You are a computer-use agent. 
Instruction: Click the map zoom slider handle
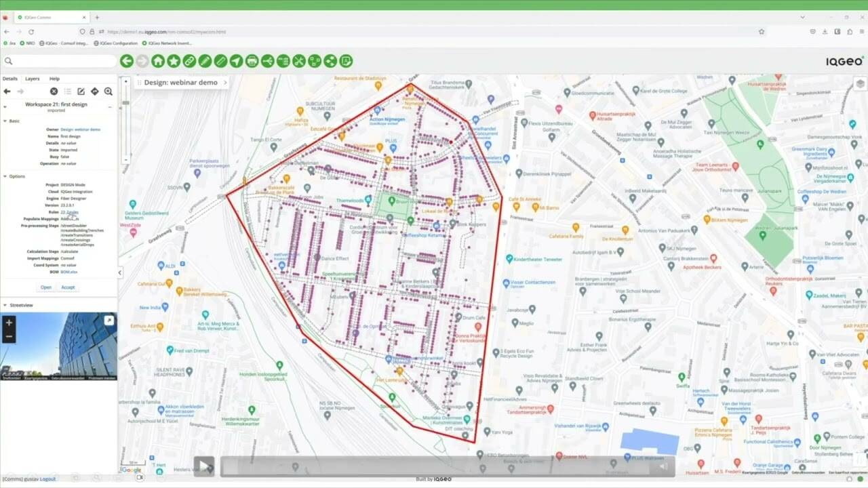[125, 102]
